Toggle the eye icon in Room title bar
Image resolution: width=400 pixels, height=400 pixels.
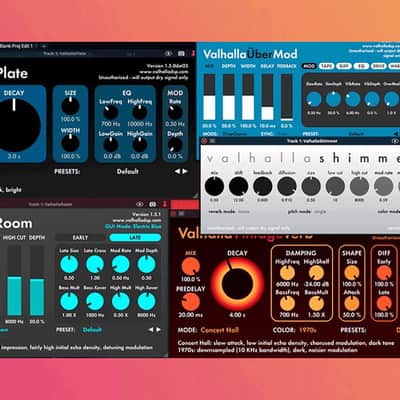140,204
